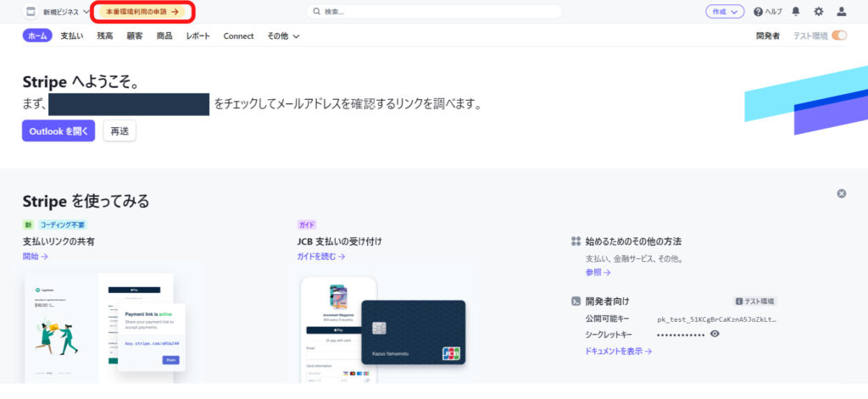Open settings gear icon

point(819,11)
